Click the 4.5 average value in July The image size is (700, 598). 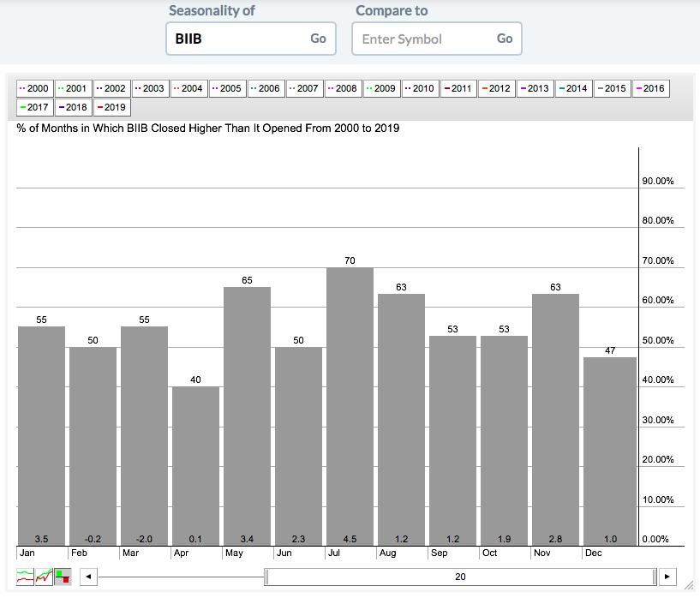[x=350, y=539]
